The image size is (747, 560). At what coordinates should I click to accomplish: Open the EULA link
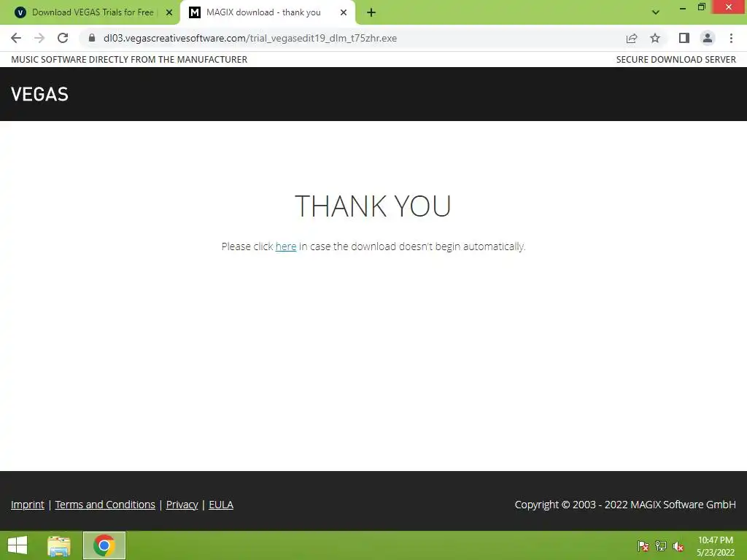click(x=221, y=505)
